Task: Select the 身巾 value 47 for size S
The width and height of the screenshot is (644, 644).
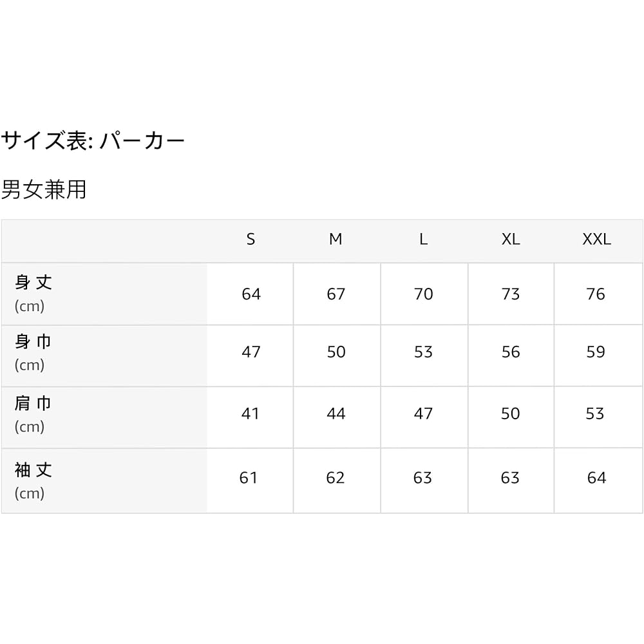Action: click(x=251, y=352)
